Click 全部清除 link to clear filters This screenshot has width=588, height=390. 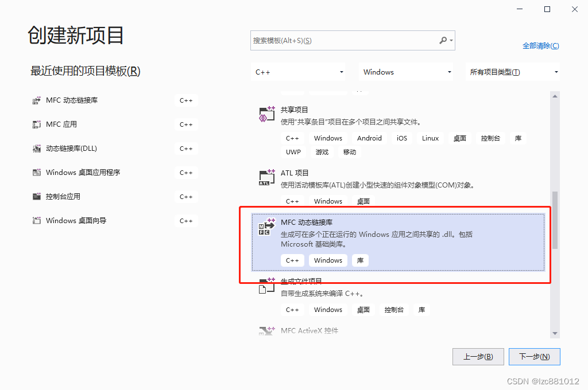pyautogui.click(x=541, y=46)
